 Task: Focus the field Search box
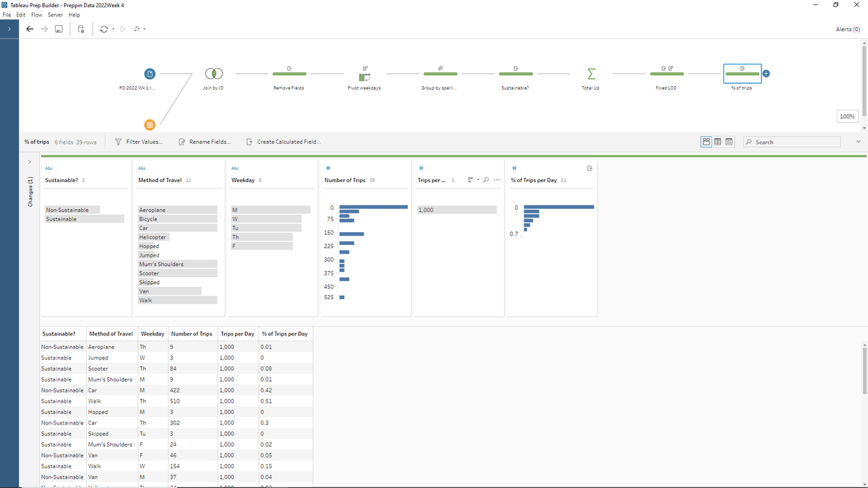tap(792, 142)
